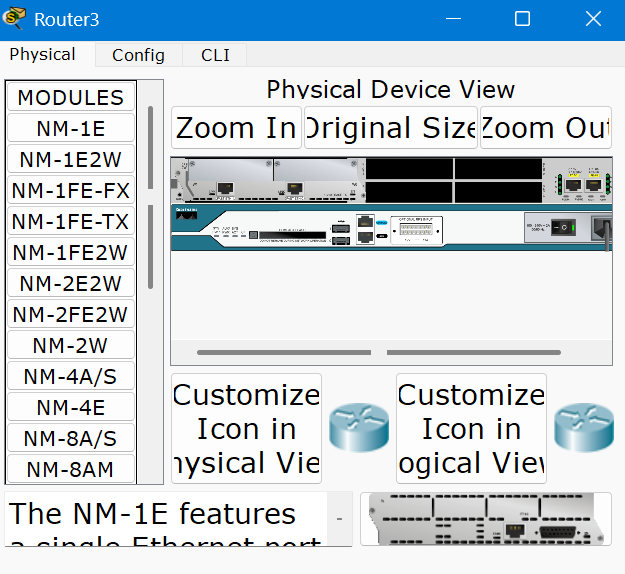
Task: Click router icon beside Customize Physical View
Action: click(358, 428)
